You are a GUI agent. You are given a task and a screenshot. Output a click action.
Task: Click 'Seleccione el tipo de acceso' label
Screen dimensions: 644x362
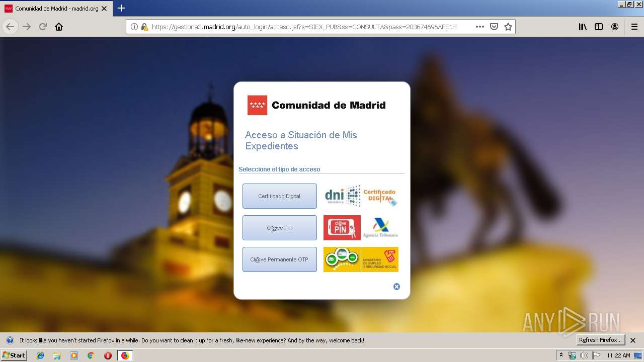tap(279, 169)
